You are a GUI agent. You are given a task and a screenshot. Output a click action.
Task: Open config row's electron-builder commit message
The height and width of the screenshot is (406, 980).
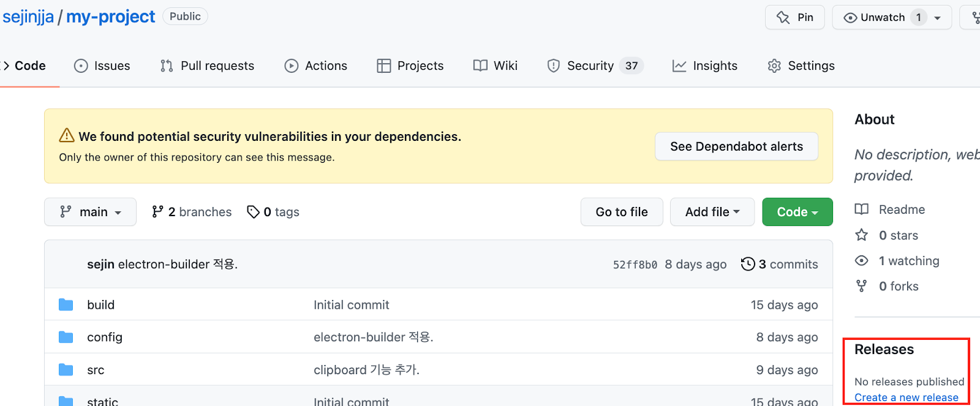coord(374,337)
